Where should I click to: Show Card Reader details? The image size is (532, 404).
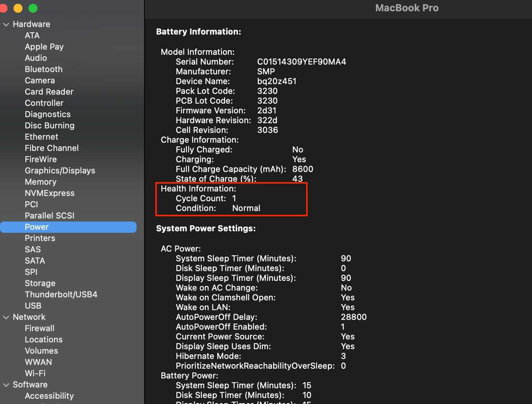[49, 92]
